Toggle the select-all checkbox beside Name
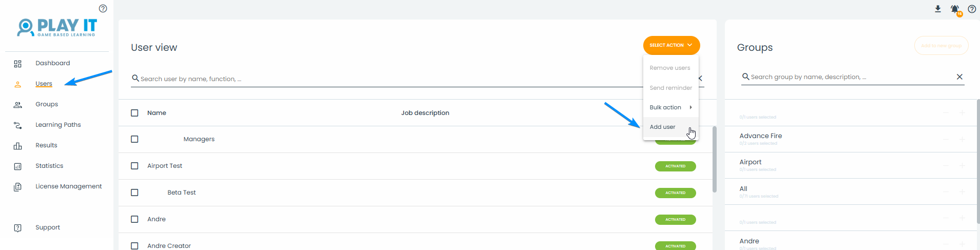 (134, 113)
